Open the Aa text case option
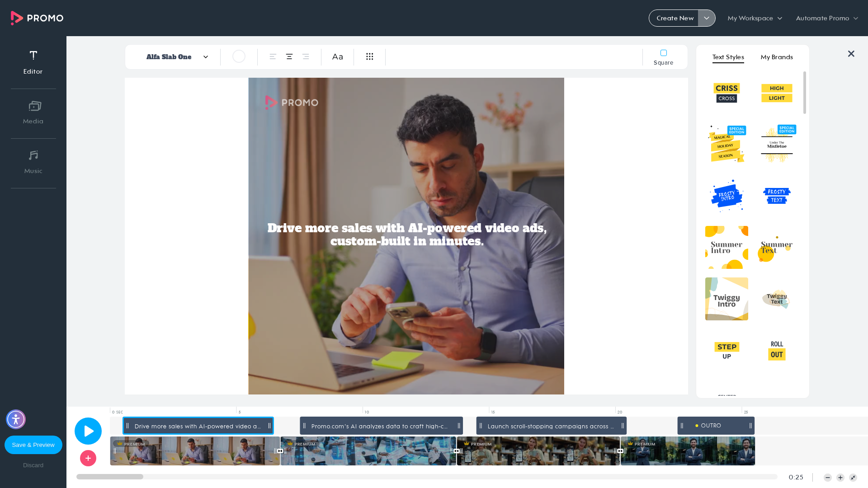 (x=338, y=56)
